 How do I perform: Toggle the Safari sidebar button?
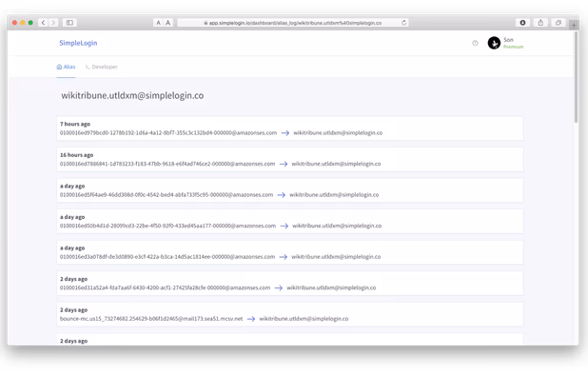69,23
